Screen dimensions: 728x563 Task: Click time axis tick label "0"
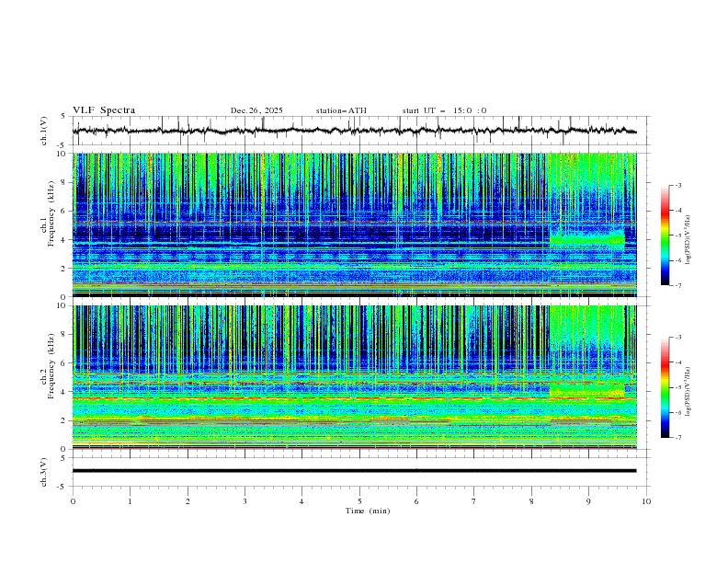(x=73, y=501)
